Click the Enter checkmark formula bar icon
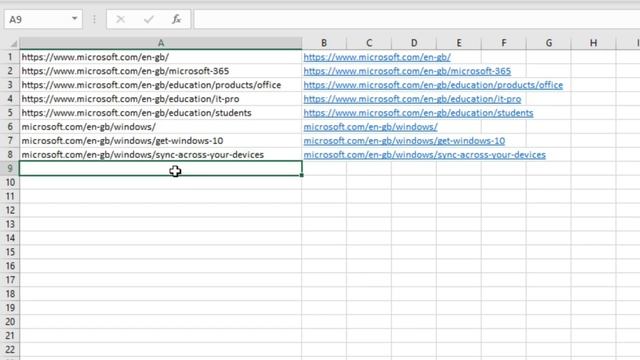Viewport: 640px width, 360px height. [149, 19]
